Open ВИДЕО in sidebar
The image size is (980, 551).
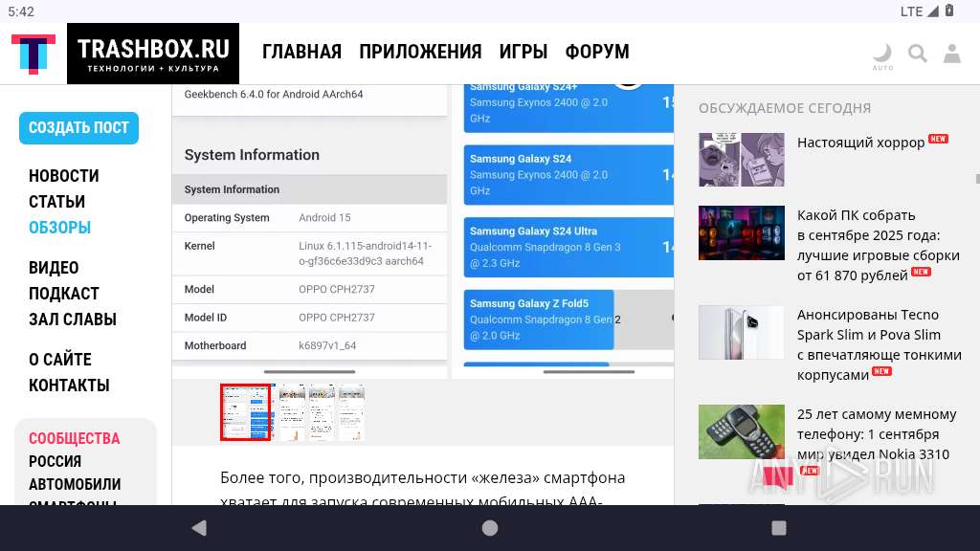point(54,268)
